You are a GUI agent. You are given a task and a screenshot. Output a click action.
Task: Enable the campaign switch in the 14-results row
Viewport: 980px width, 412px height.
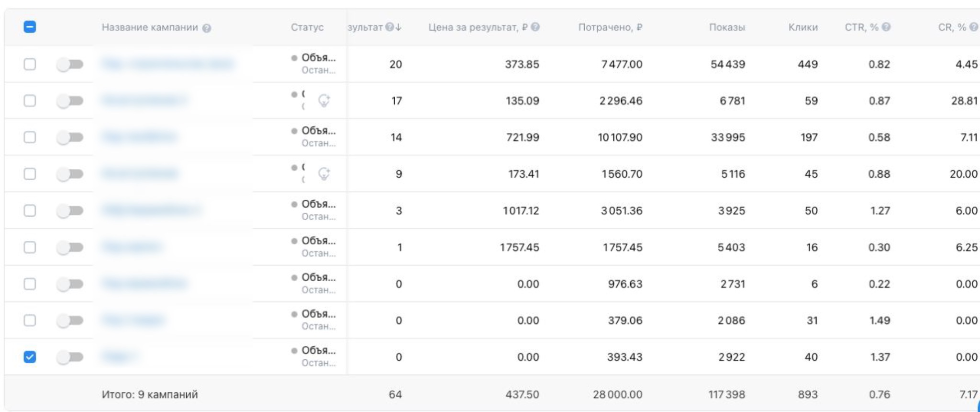click(70, 137)
